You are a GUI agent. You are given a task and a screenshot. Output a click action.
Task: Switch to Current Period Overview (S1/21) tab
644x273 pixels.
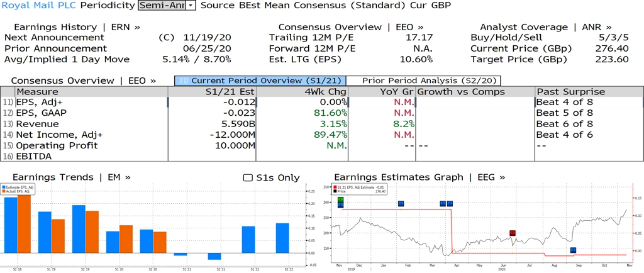(x=260, y=81)
